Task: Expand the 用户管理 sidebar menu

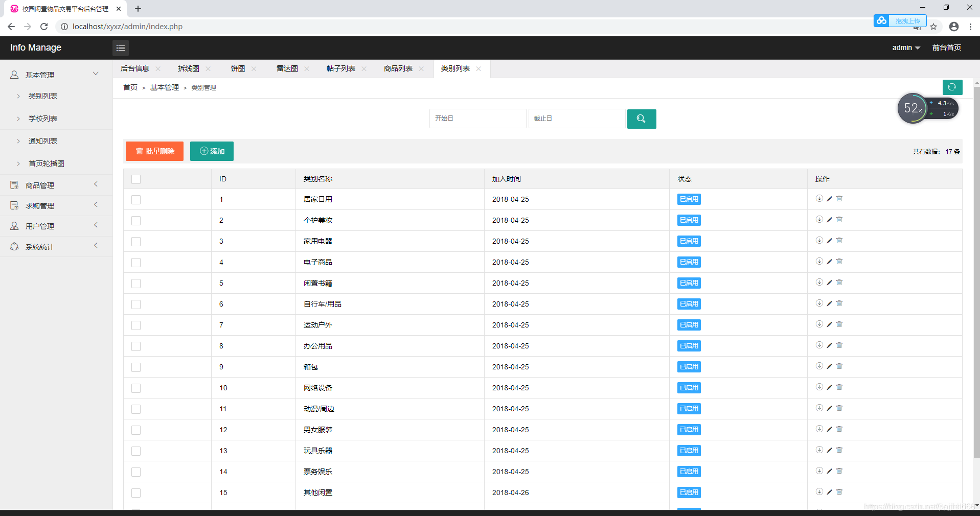Action: pos(56,226)
